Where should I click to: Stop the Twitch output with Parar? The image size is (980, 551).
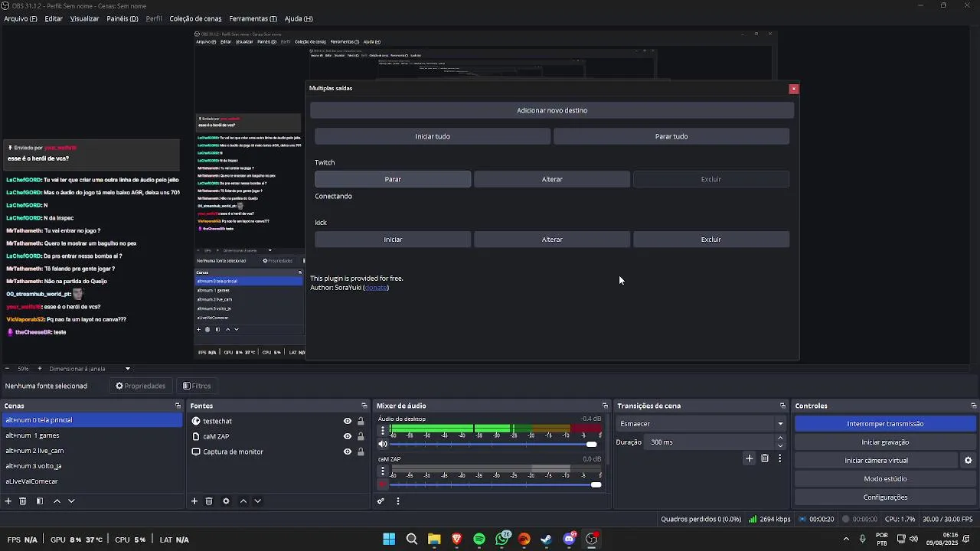(x=393, y=179)
